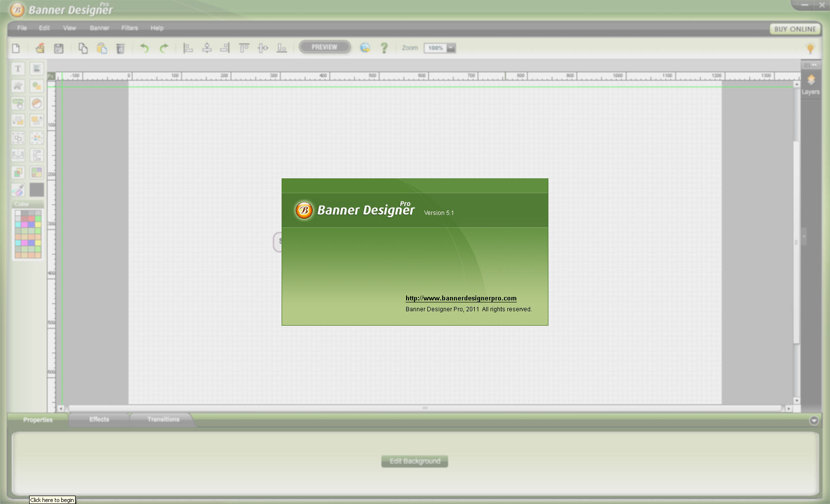This screenshot has height=504, width=830.
Task: Select the Text tool
Action: pyautogui.click(x=18, y=69)
